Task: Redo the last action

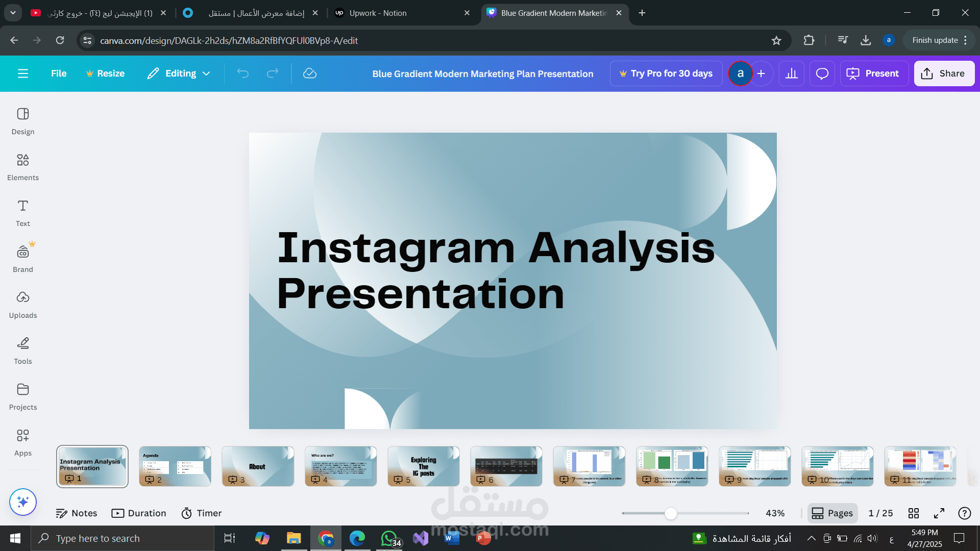Action: pyautogui.click(x=273, y=73)
